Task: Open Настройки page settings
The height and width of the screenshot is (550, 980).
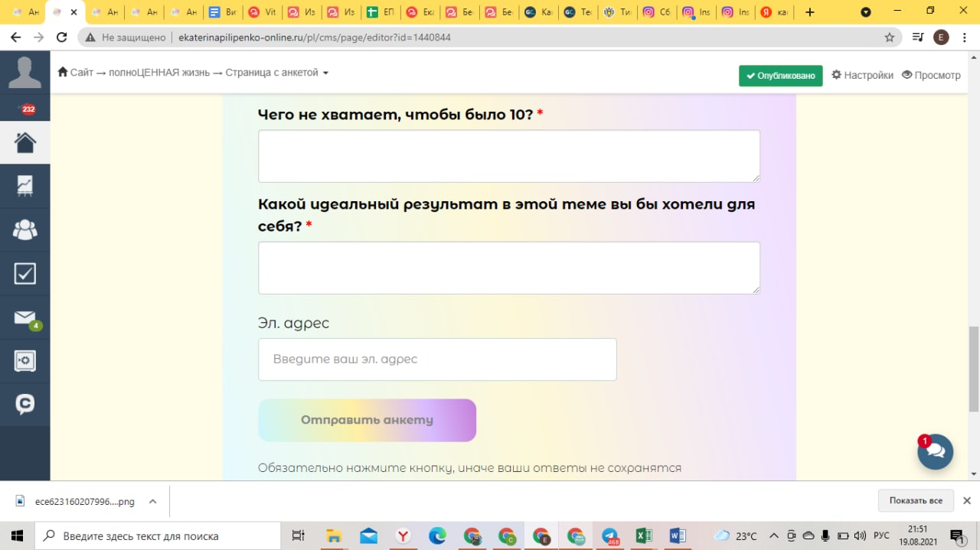Action: 862,75
